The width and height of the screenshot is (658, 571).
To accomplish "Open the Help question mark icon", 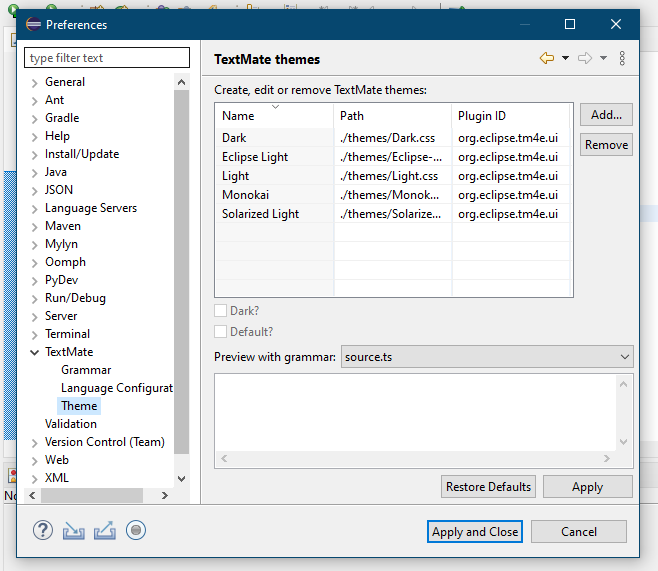I will click(43, 530).
